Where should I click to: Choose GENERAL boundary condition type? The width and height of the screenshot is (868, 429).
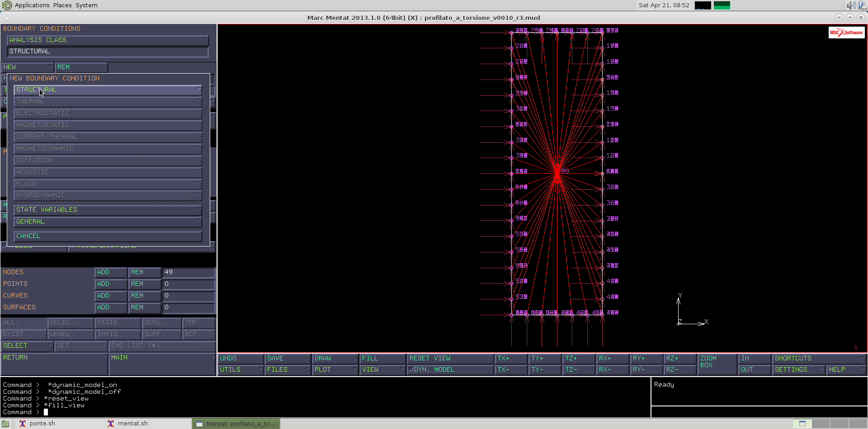point(108,222)
